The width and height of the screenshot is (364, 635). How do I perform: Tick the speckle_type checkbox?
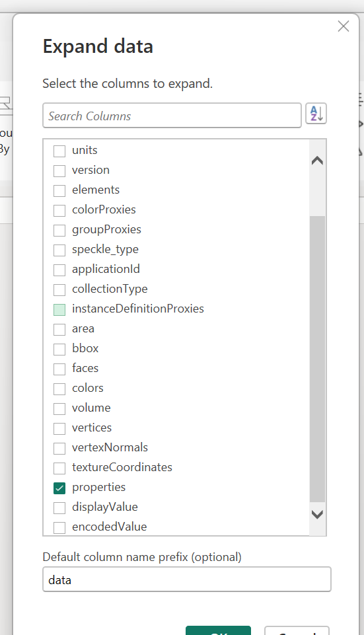(x=59, y=250)
